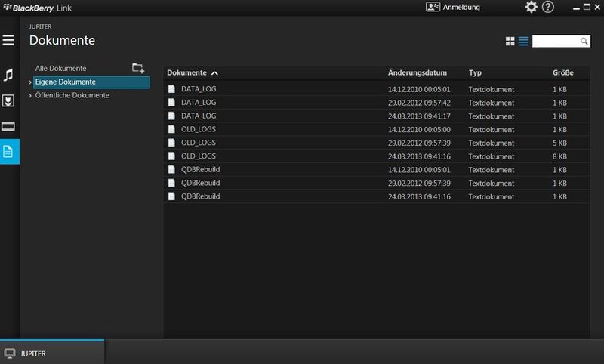Switch to grid view
604x364 pixels.
[x=510, y=41]
